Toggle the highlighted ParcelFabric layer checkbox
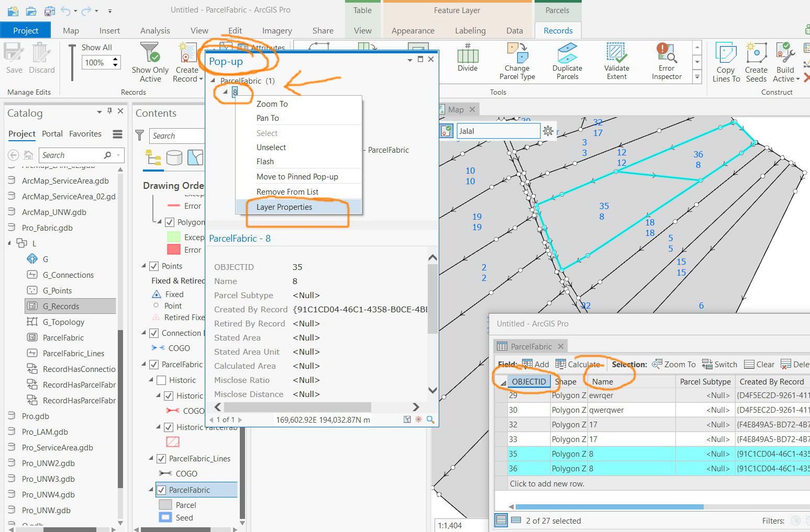Image resolution: width=810 pixels, height=532 pixels. click(x=161, y=490)
